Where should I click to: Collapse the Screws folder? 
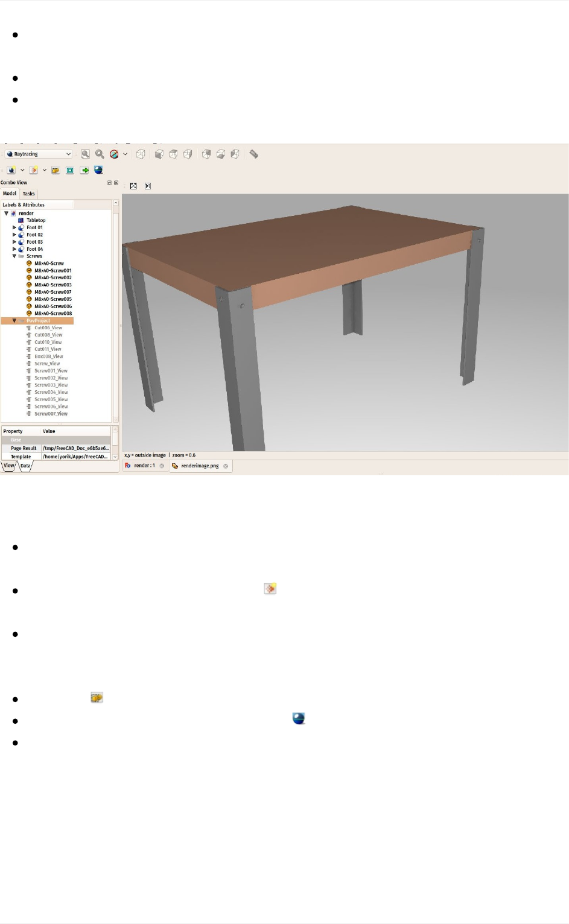click(x=14, y=256)
